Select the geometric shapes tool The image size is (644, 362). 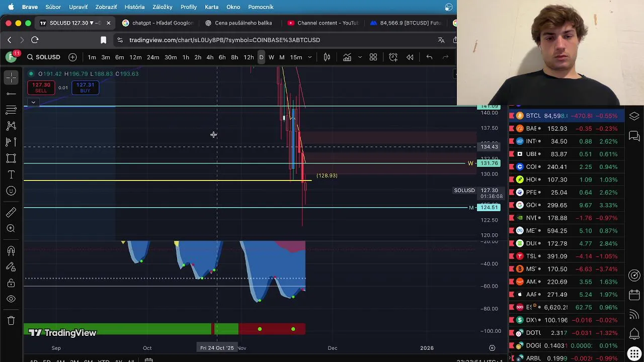coord(11,158)
